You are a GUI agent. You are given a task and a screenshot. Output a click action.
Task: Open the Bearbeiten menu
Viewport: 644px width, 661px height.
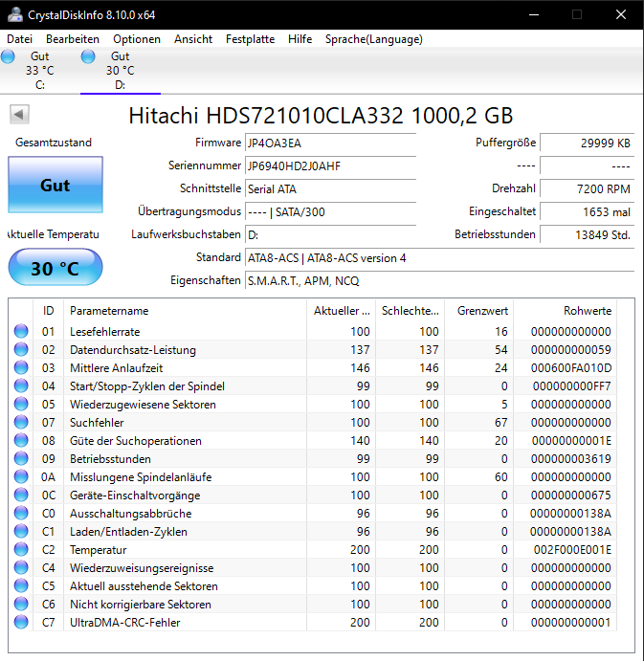(73, 39)
